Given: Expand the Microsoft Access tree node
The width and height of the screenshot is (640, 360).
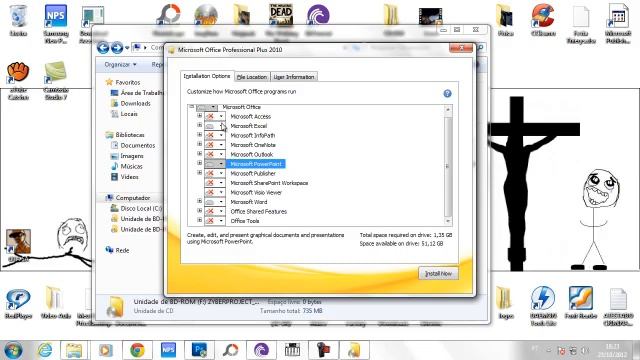Looking at the screenshot, I should (200, 116).
